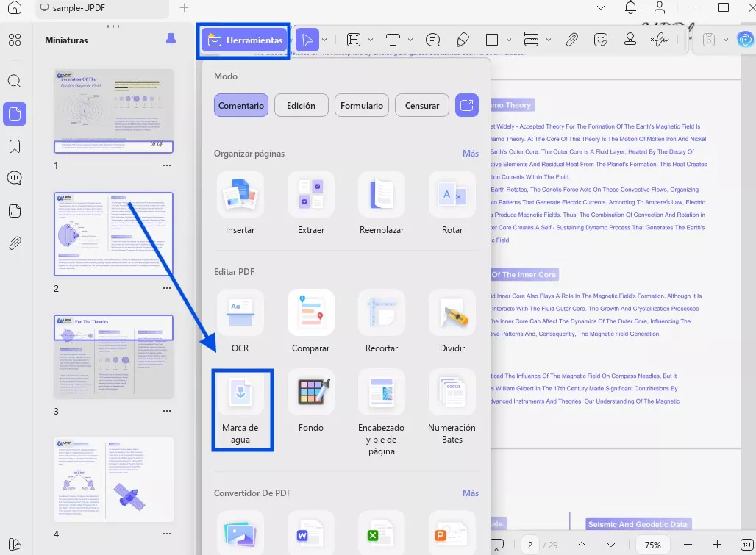Open the Recortar crop tool
This screenshot has height=555, width=756.
click(x=382, y=322)
